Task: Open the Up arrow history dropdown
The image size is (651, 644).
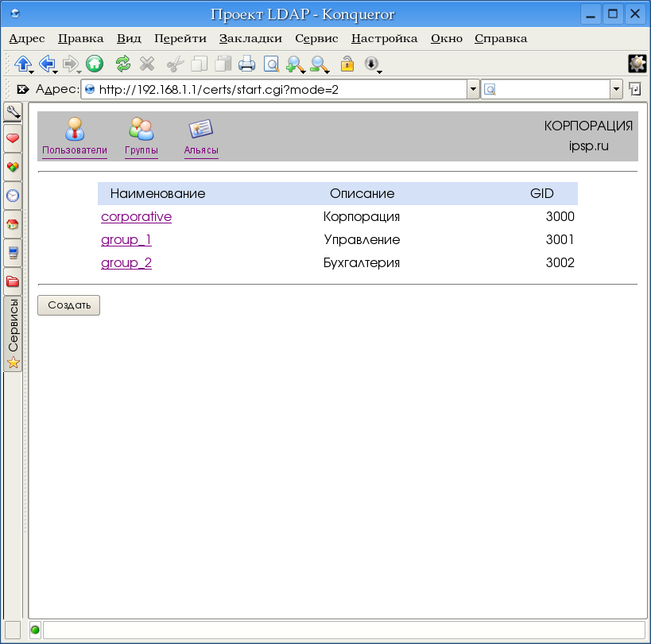Action: click(30, 72)
